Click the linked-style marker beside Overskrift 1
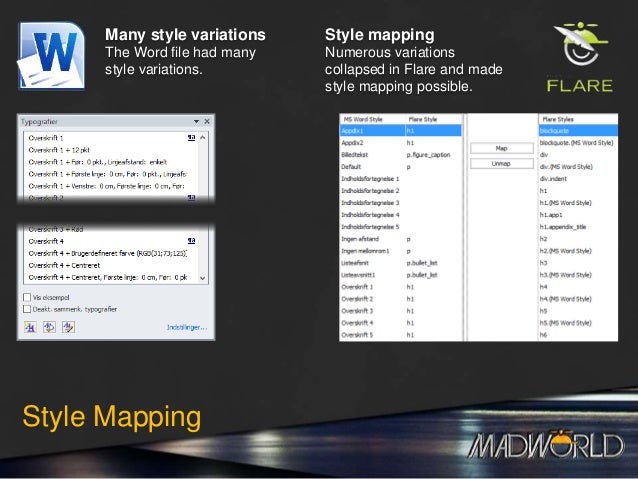 [x=190, y=136]
